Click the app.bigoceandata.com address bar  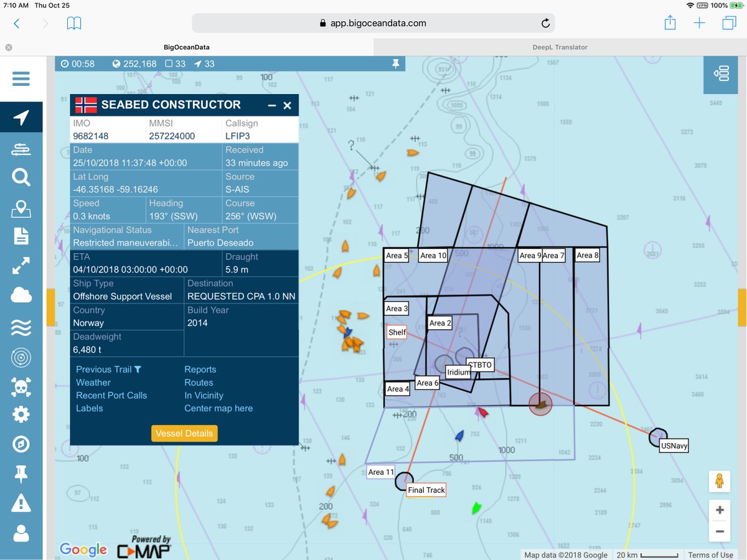(x=373, y=23)
